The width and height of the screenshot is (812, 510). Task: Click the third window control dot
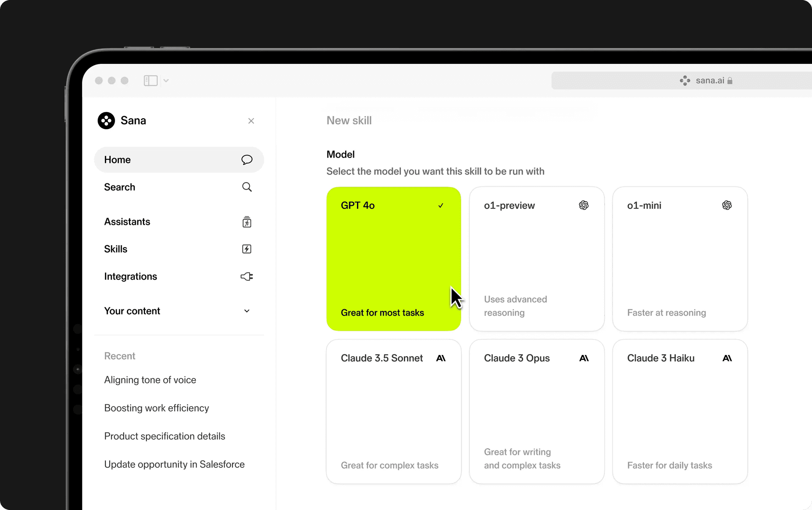pos(124,80)
